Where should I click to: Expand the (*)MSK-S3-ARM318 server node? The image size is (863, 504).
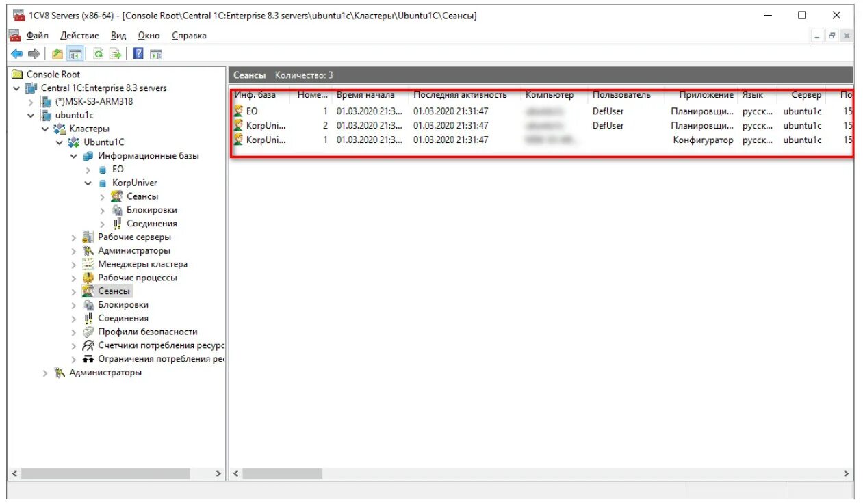tap(31, 102)
